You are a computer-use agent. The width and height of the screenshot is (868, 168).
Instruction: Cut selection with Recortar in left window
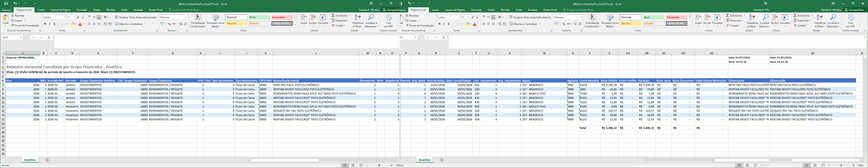18,15
